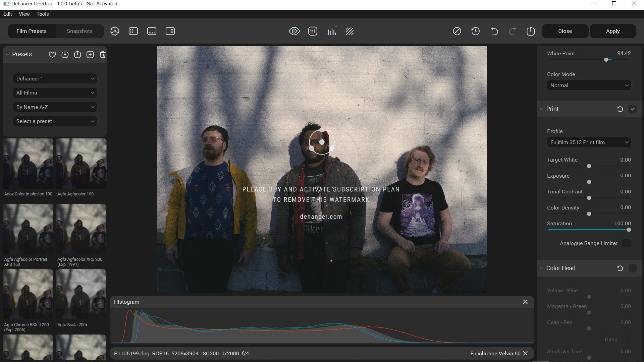Click the Apply button
The width and height of the screenshot is (644, 362).
612,31
